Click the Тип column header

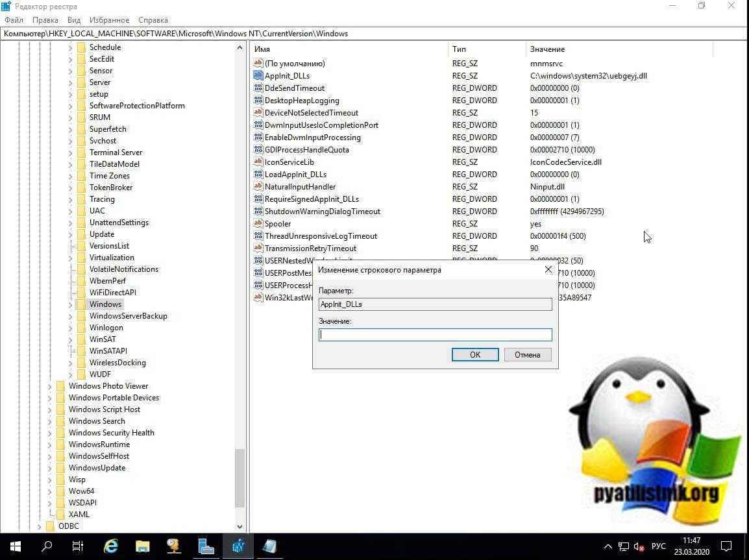(460, 49)
